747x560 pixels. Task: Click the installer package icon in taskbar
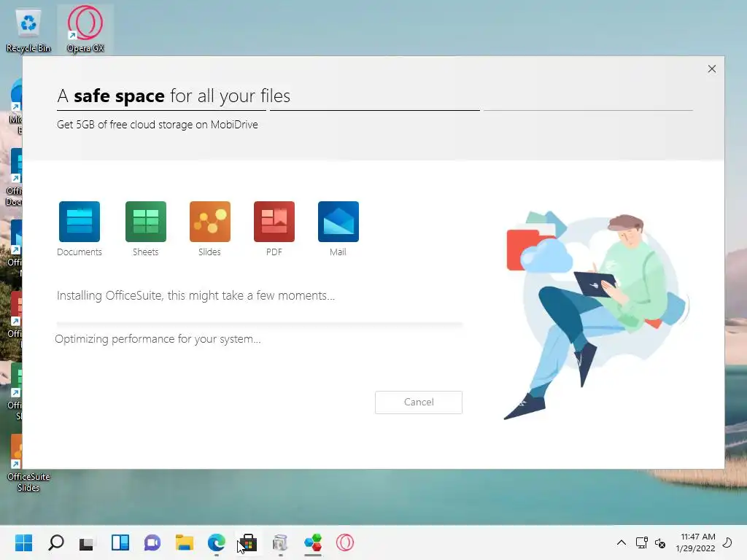pos(280,542)
